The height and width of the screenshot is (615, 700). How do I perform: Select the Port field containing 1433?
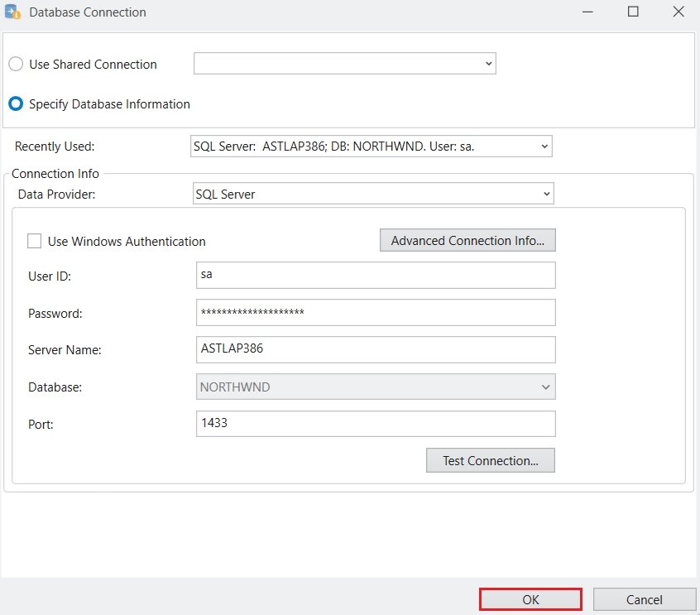376,423
